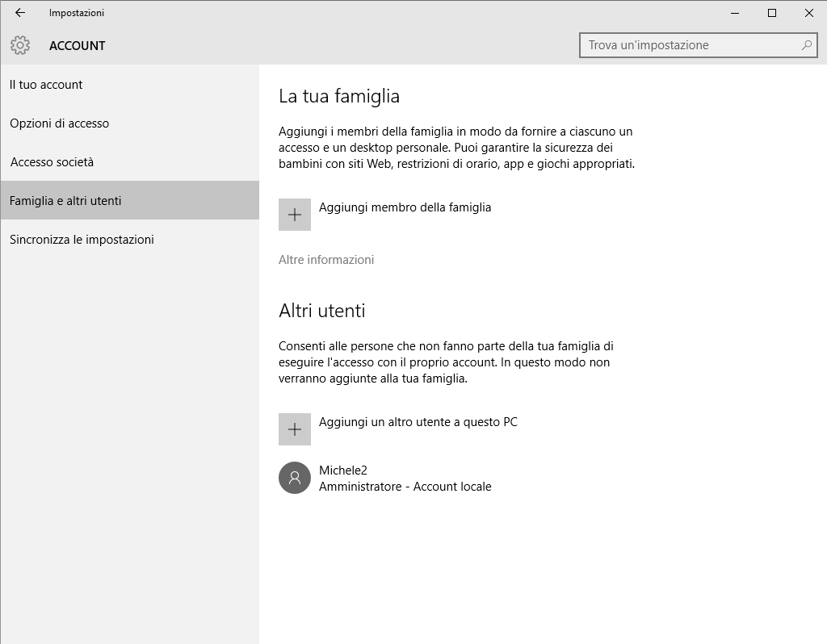Click the Michele2 user avatar icon

(x=294, y=478)
